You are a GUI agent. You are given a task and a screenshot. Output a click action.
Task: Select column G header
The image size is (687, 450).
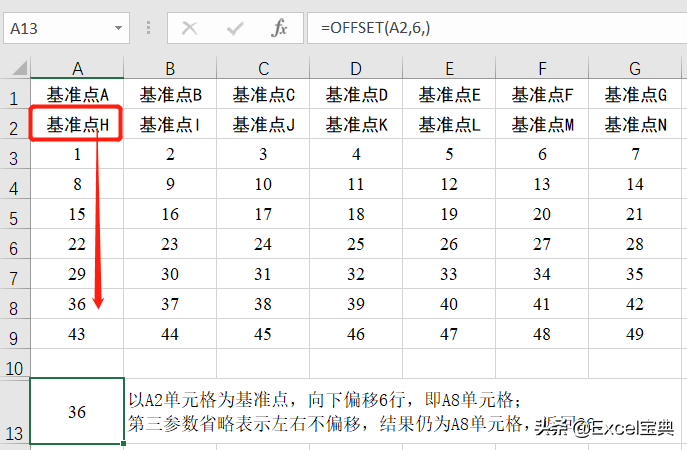[x=635, y=68]
